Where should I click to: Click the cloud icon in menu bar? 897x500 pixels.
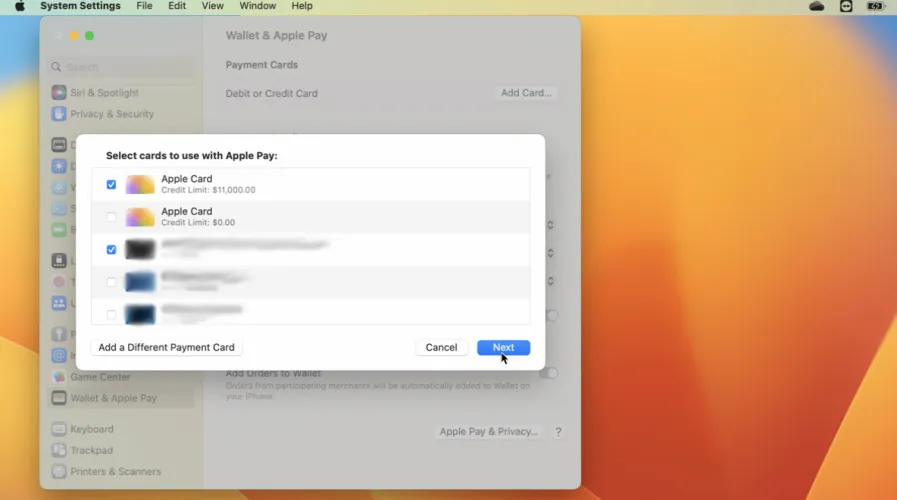pos(817,6)
